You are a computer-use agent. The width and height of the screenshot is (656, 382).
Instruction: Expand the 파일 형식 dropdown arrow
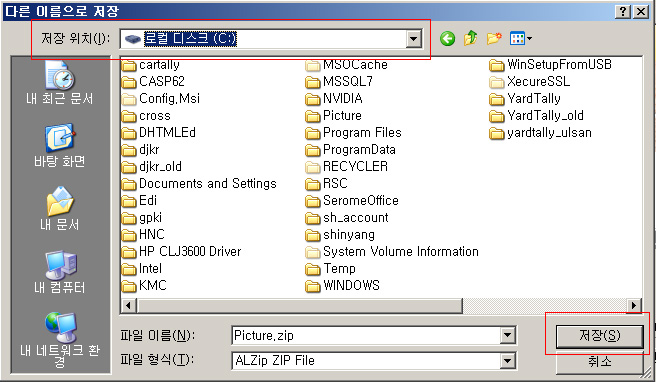[507, 360]
